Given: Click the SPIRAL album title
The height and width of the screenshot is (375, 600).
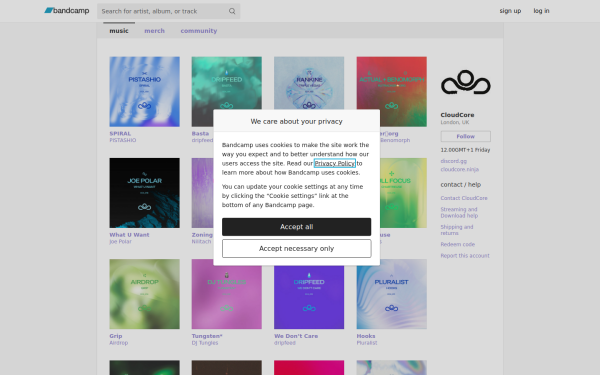Looking at the screenshot, I should [x=120, y=134].
